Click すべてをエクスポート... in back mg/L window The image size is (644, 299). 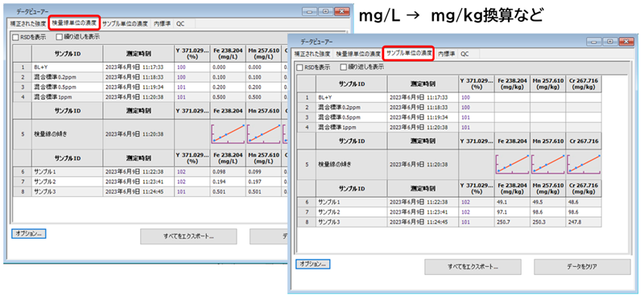click(x=188, y=236)
